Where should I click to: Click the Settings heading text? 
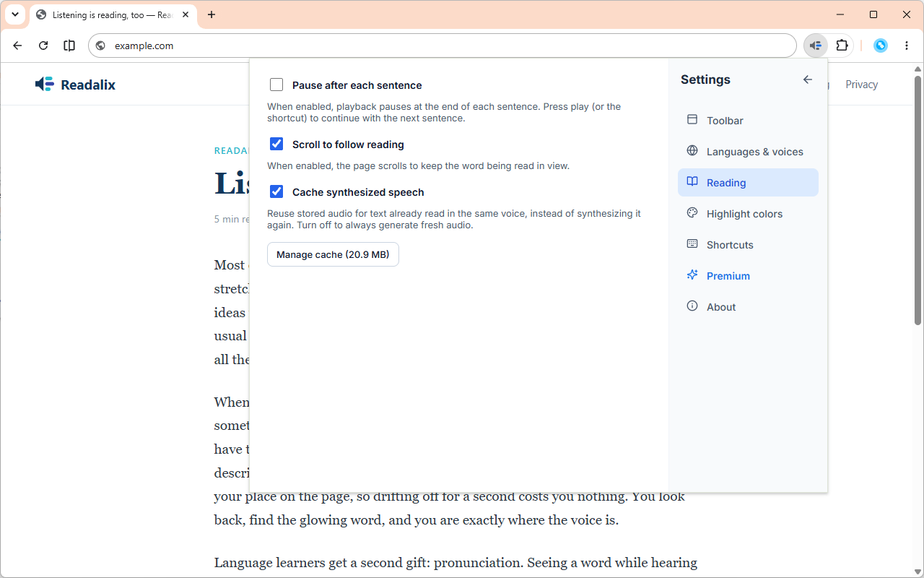coord(705,79)
